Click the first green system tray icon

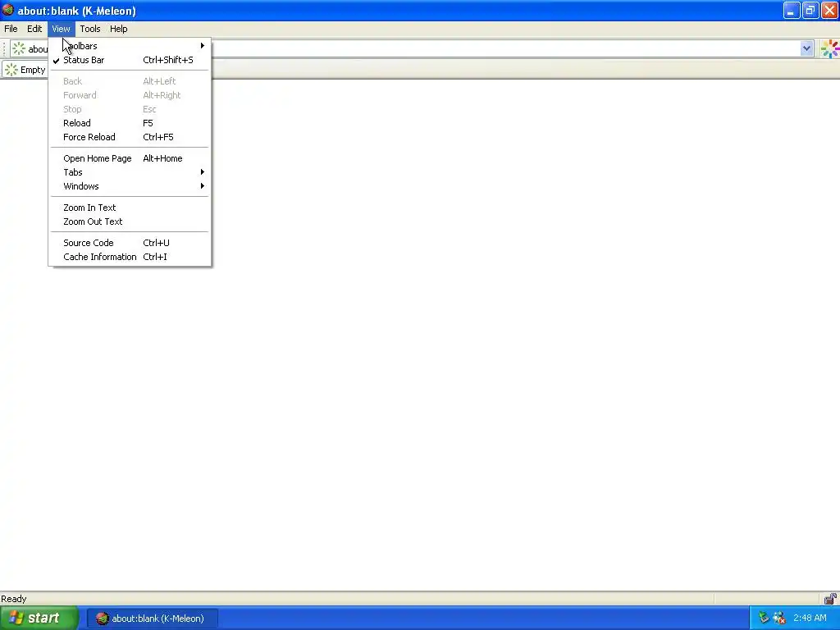coord(764,619)
